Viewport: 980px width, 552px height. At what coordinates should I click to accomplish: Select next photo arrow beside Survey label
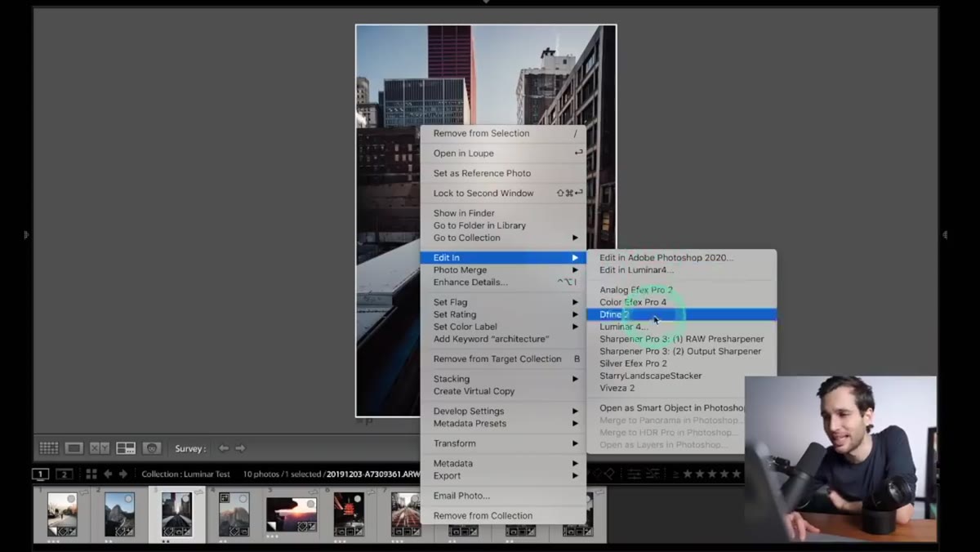click(240, 448)
